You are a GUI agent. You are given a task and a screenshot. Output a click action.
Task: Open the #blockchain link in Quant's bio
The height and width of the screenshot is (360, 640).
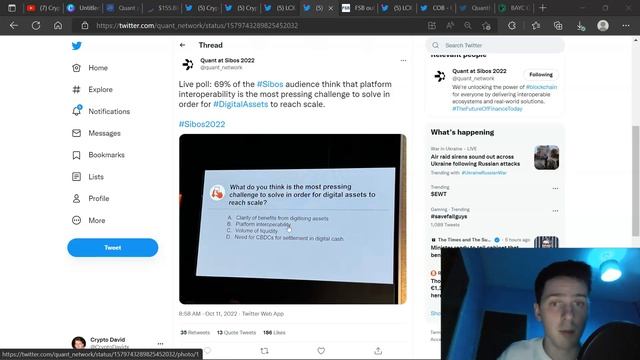[541, 87]
